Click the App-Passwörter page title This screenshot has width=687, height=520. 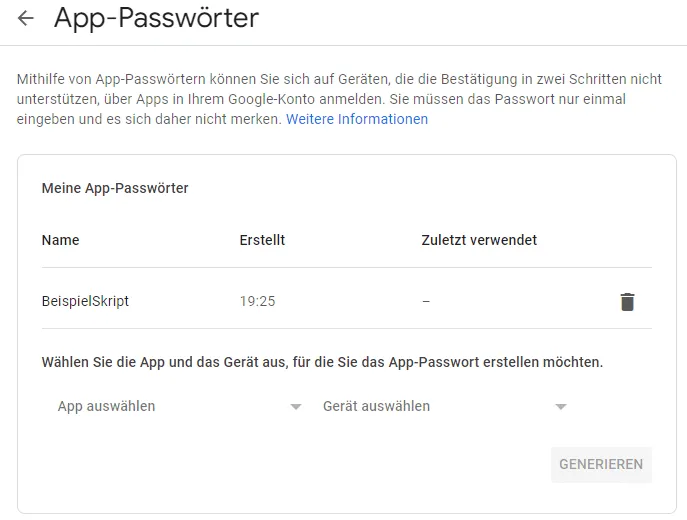click(156, 18)
